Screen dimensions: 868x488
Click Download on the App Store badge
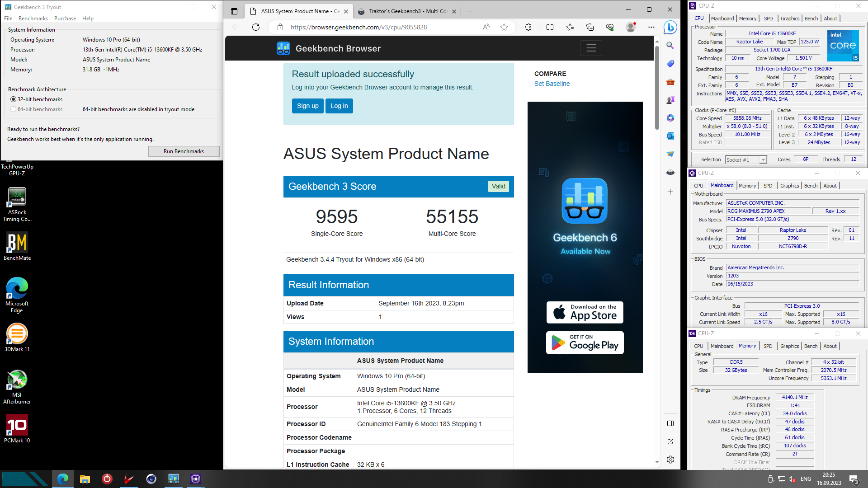(585, 312)
